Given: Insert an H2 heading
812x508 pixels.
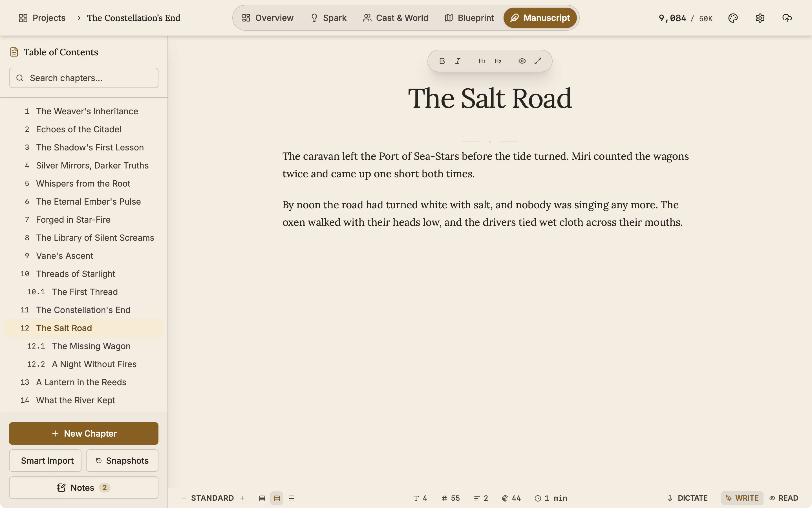Looking at the screenshot, I should (x=498, y=61).
